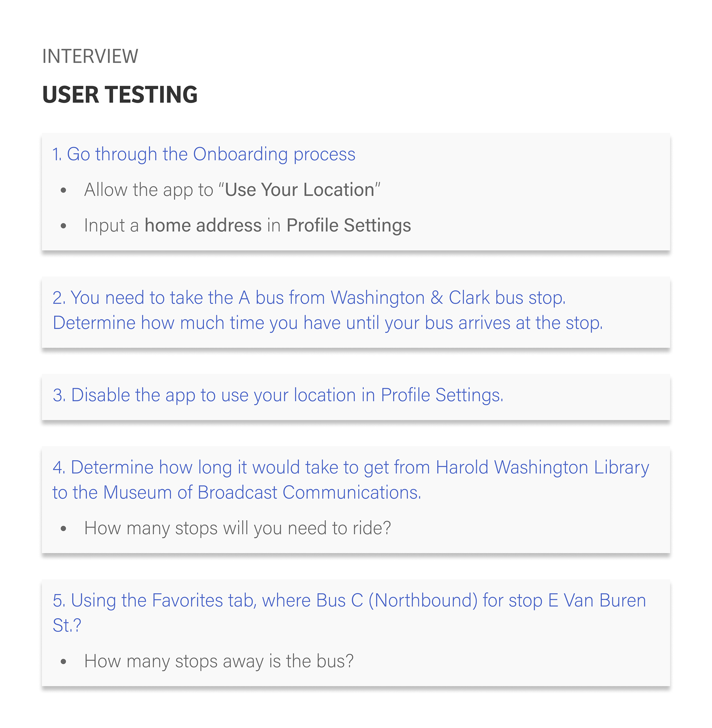Select task 1 Onboarding process title
This screenshot has height=728, width=712.
click(204, 154)
